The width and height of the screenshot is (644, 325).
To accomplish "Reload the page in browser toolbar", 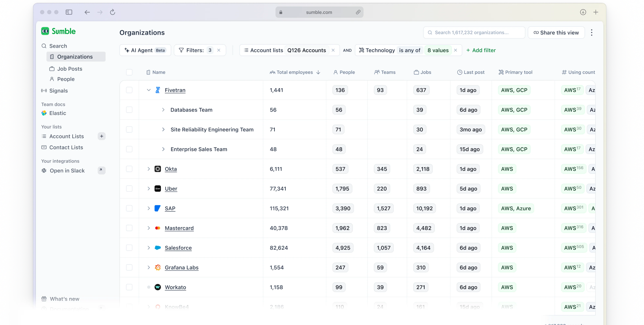I will 112,12.
